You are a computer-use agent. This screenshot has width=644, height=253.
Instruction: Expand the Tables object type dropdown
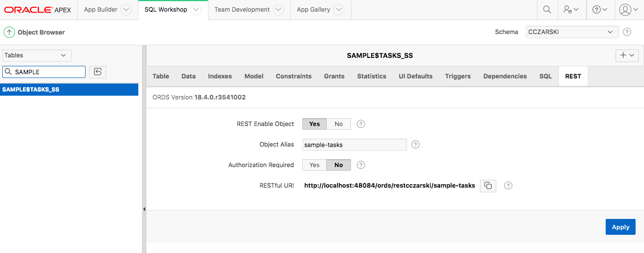pyautogui.click(x=37, y=56)
